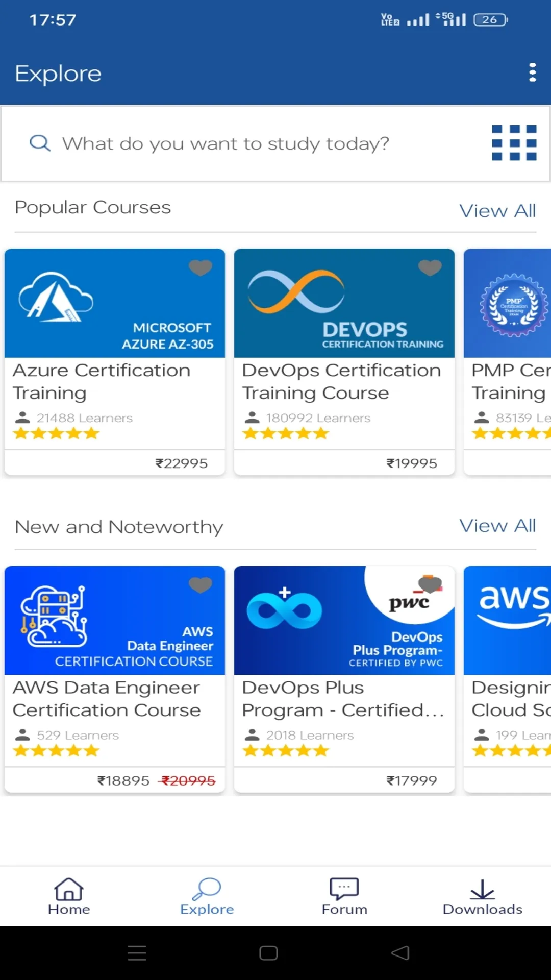Viewport: 551px width, 980px height.
Task: View all New and Noteworthy courses
Action: (x=497, y=526)
